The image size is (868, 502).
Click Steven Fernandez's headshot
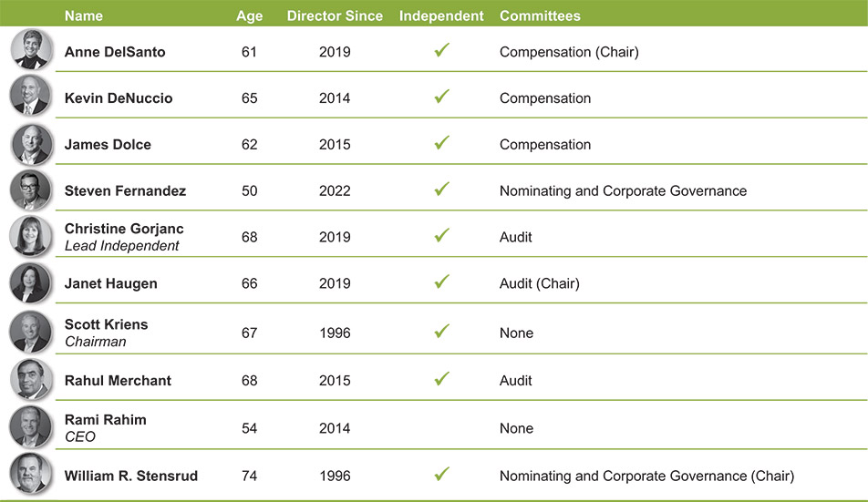pyautogui.click(x=31, y=190)
